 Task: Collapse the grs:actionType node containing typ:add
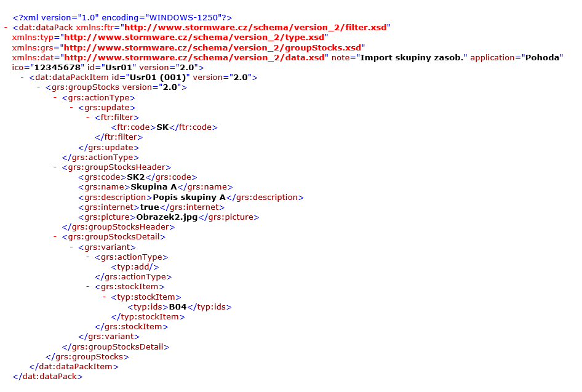(x=89, y=257)
